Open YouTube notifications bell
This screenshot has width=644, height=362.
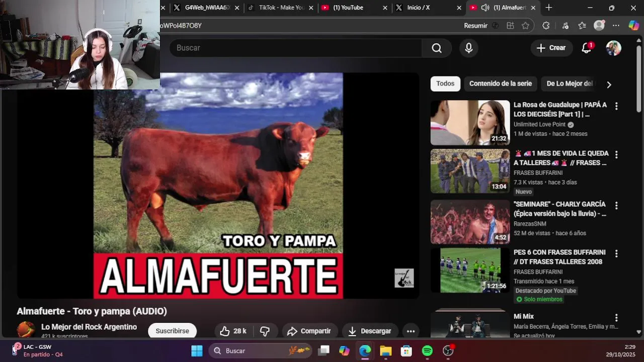click(x=586, y=48)
